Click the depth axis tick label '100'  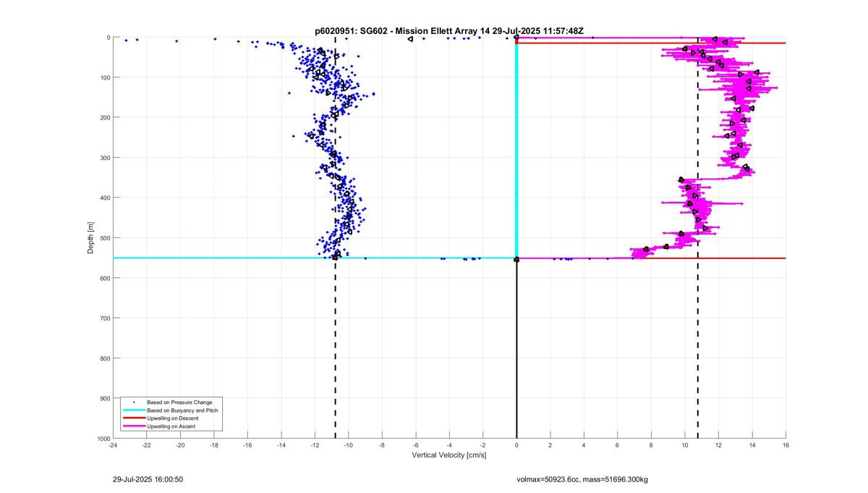click(104, 77)
